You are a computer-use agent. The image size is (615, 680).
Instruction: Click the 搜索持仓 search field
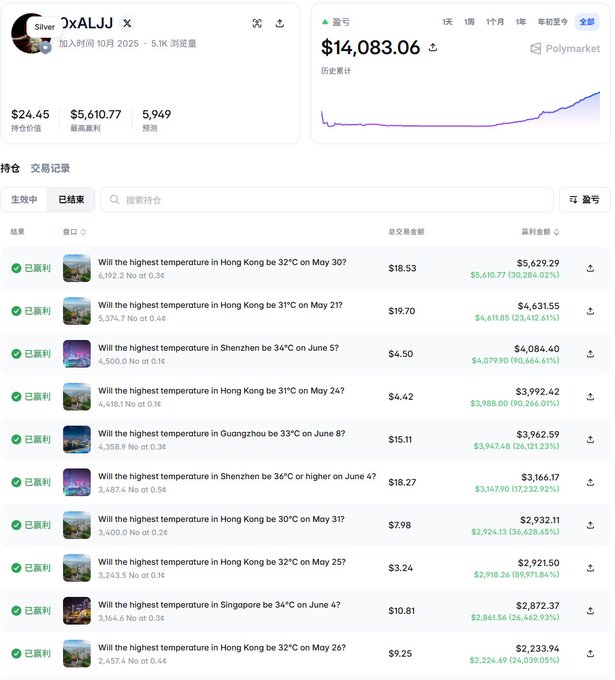pyautogui.click(x=327, y=199)
